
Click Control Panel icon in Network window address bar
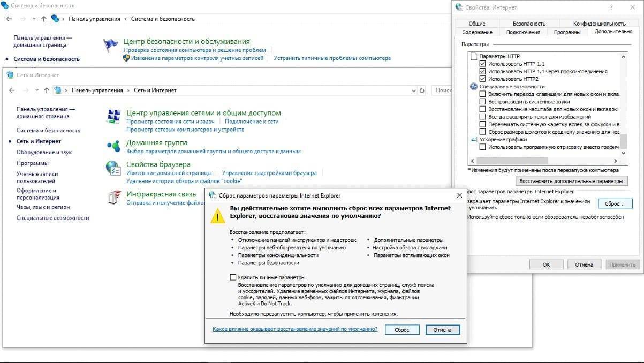(x=58, y=90)
